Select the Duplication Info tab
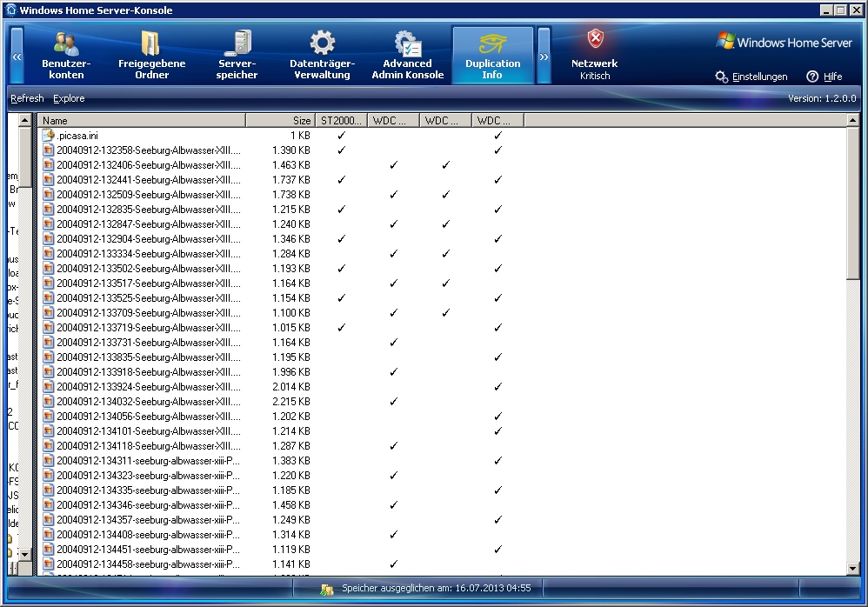 click(492, 56)
